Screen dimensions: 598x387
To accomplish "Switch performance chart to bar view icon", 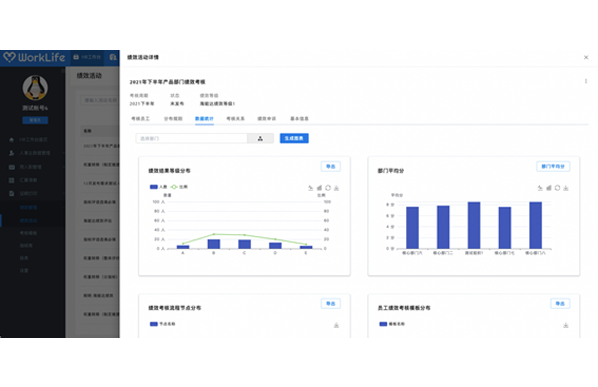I will 319,188.
